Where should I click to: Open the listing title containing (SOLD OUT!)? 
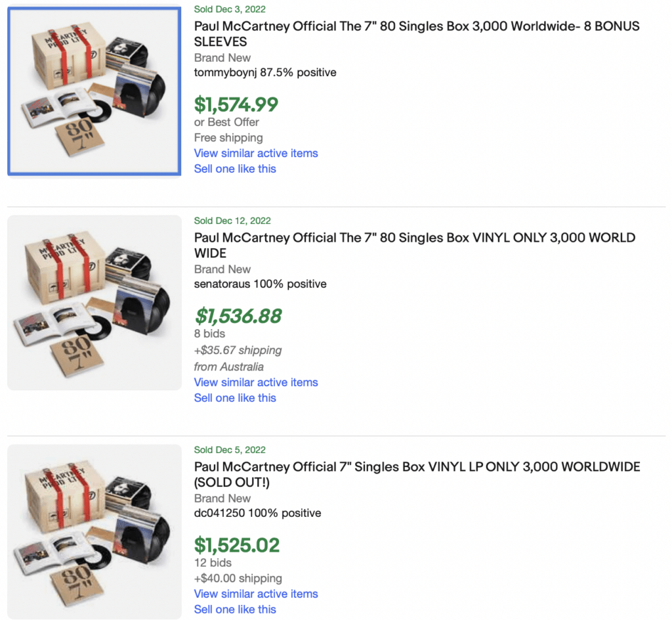(x=417, y=474)
